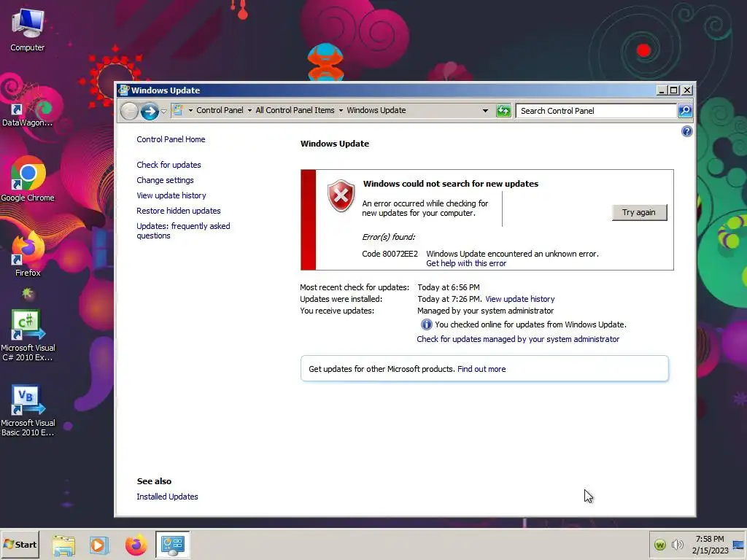Click the address bar control panel icon
Viewport: 747px width, 560px height.
(x=178, y=110)
